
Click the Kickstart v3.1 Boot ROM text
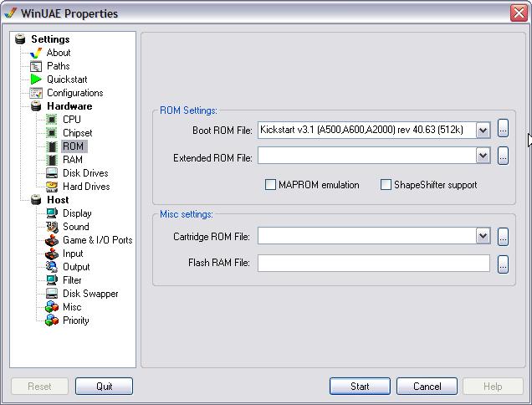pyautogui.click(x=361, y=130)
